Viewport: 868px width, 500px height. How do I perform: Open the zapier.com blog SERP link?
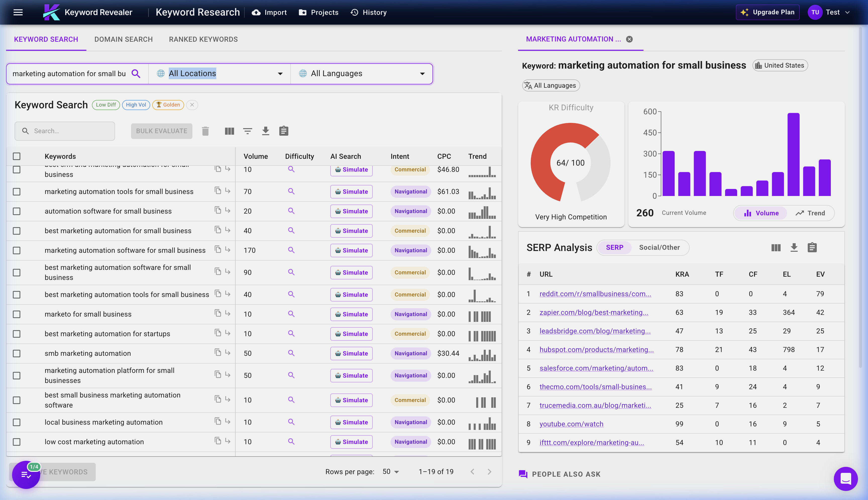594,313
